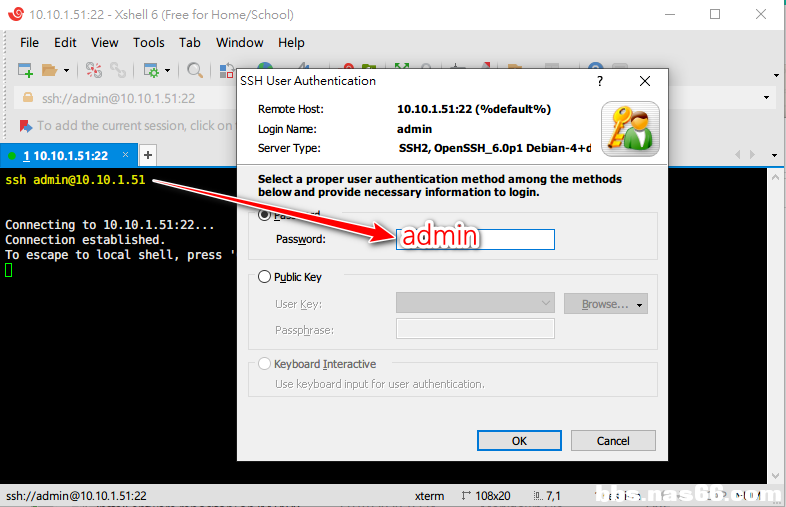The height and width of the screenshot is (507, 786).
Task: Click status bar 'ssh://admin@10.10.1.51:22' text
Action: (x=76, y=496)
